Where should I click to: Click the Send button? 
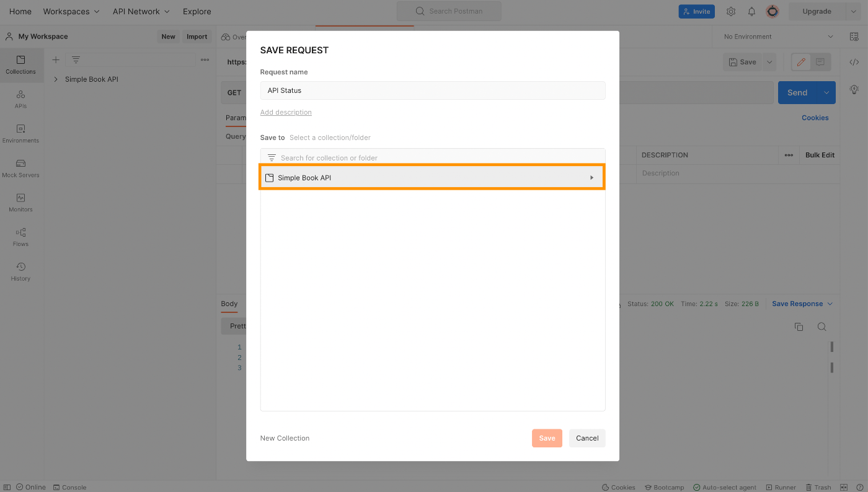[798, 92]
